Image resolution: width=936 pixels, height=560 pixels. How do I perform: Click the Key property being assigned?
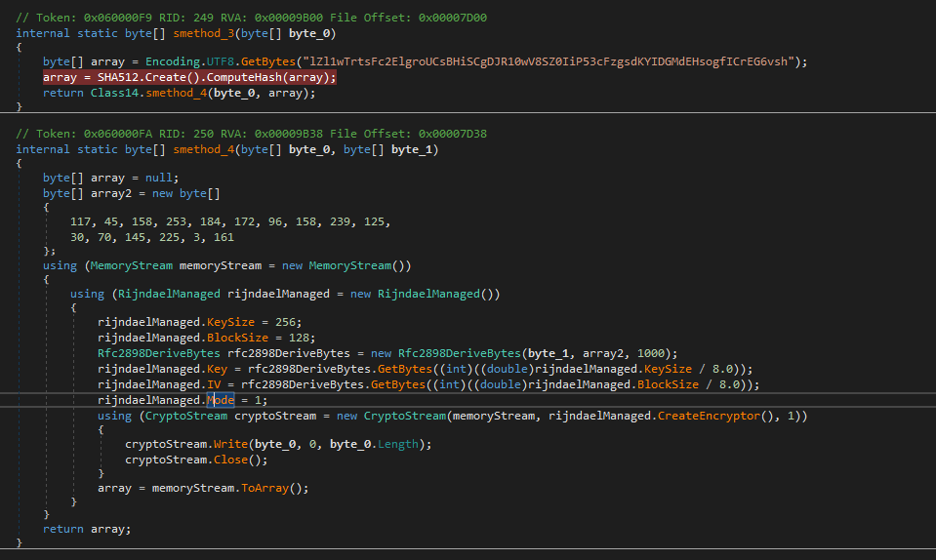point(217,369)
